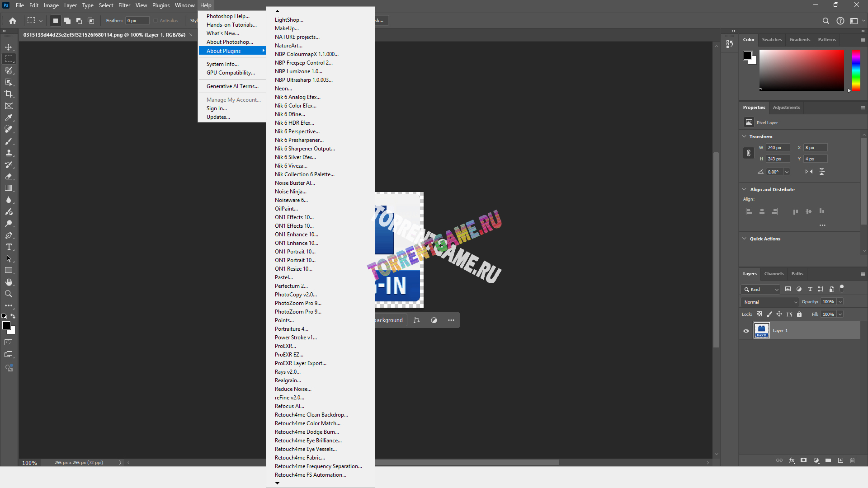This screenshot has height=488, width=868.
Task: Switch to the Channels tab
Action: [774, 274]
